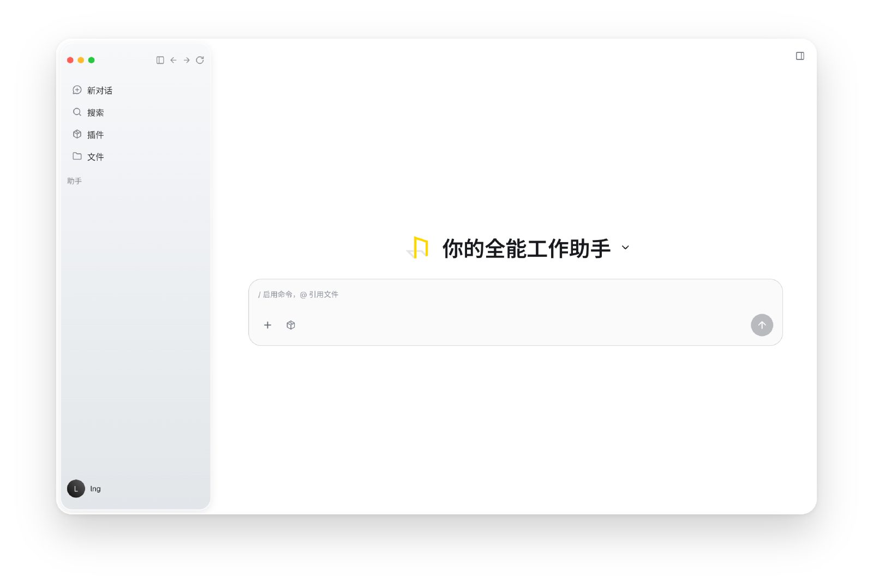Go forward with right arrow icon
This screenshot has height=588, width=873.
pos(187,60)
